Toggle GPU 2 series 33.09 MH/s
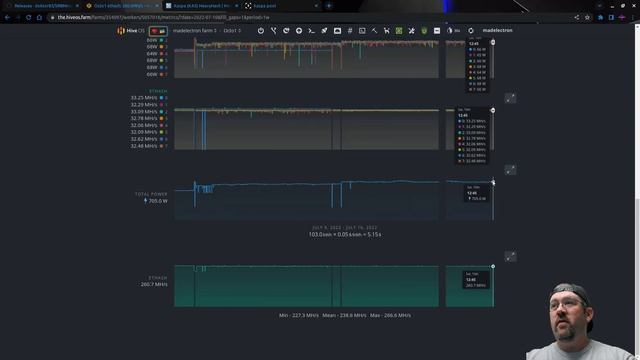The height and width of the screenshot is (360, 640). [149, 111]
